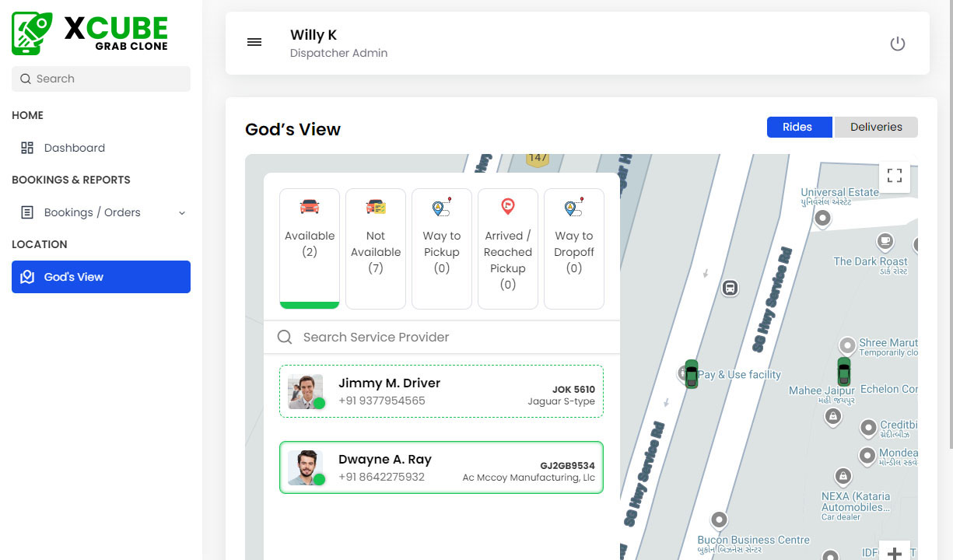The width and height of the screenshot is (953, 560).
Task: Click The Dark Roast cafe marker
Action: coord(885,240)
